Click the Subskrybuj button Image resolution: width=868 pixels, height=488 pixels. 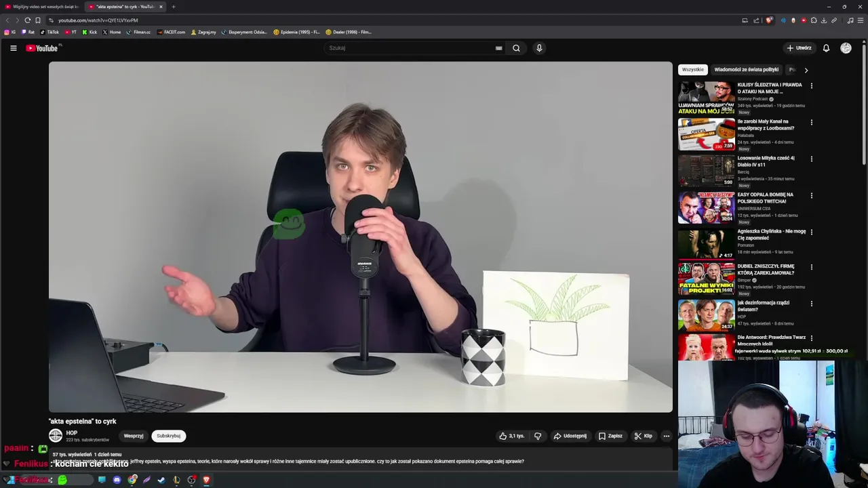tap(168, 436)
